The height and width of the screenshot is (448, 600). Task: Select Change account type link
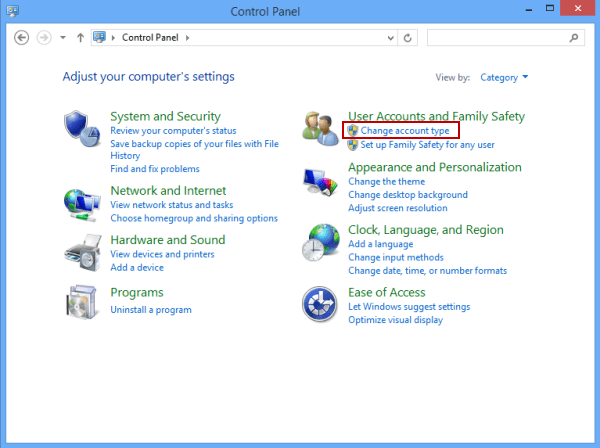click(405, 130)
